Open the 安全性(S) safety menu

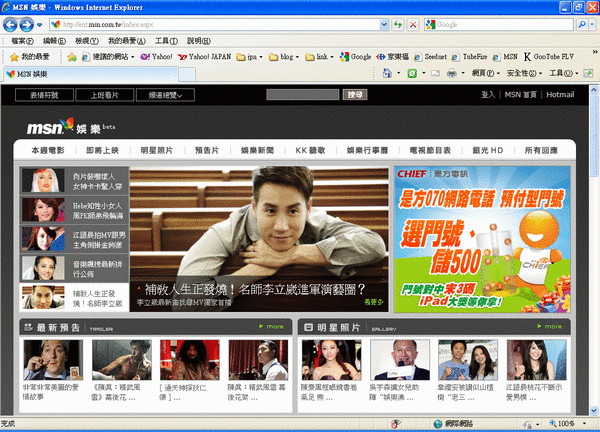point(524,73)
